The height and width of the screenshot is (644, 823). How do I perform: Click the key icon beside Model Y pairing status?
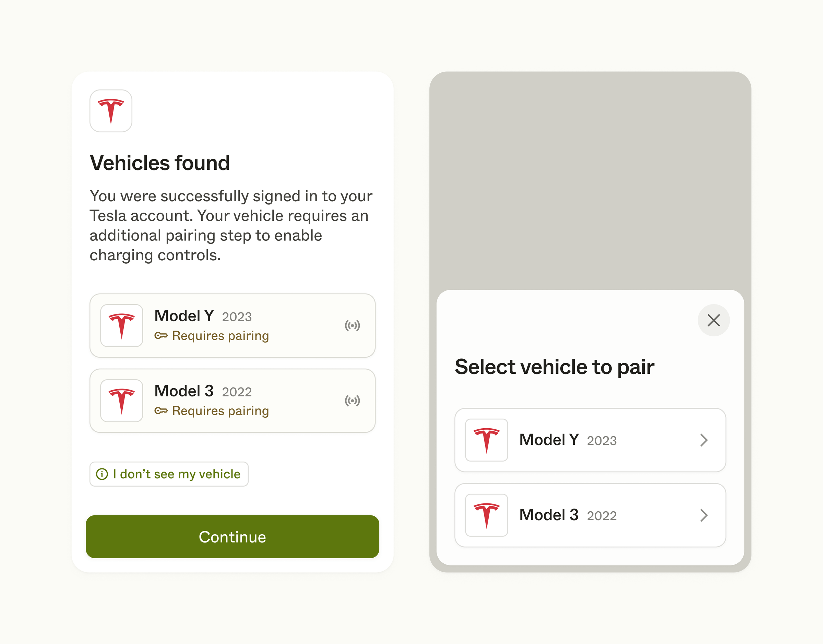coord(161,336)
